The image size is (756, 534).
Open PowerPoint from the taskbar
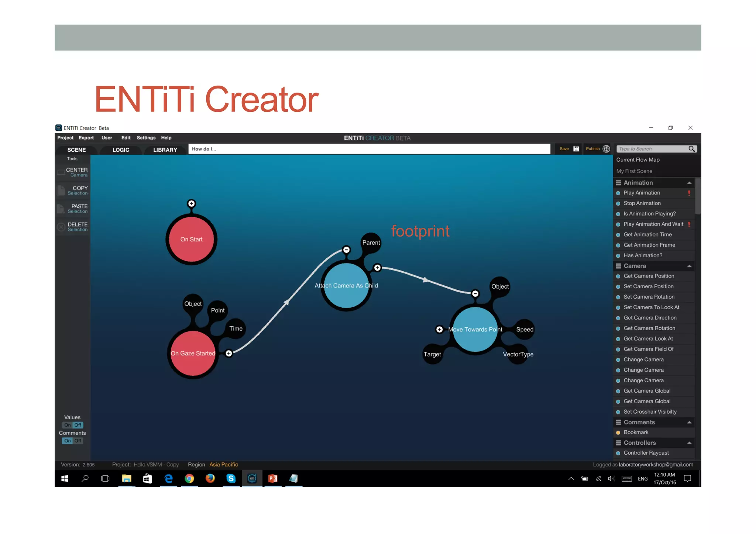[273, 479]
